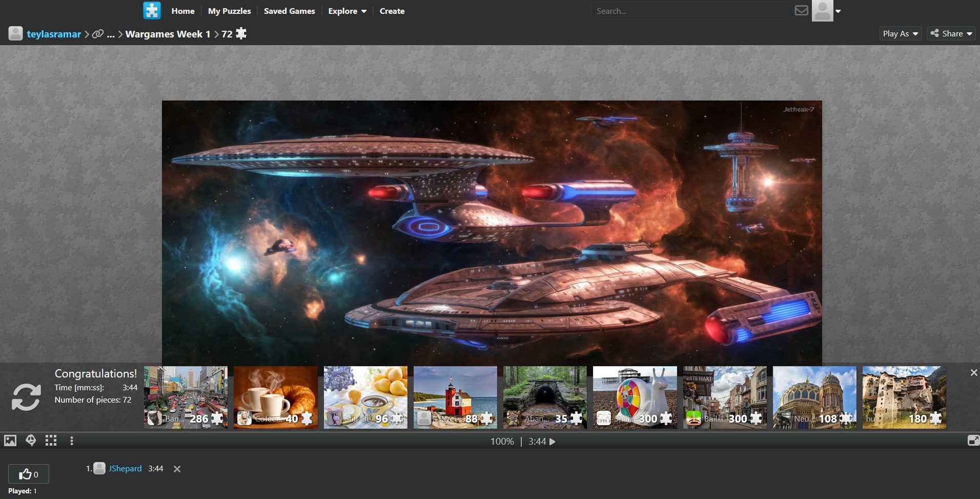The image size is (980, 499).
Task: Go to My Puzzles
Action: tap(229, 11)
